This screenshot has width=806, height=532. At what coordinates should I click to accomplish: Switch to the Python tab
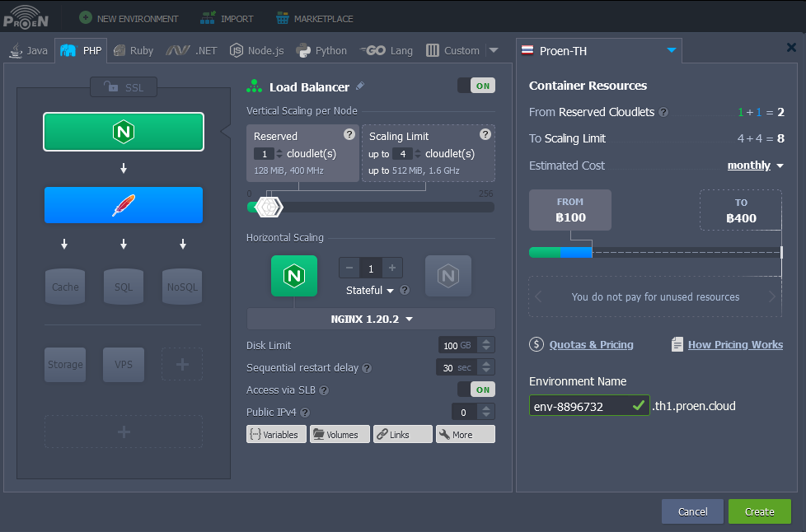[x=321, y=50]
